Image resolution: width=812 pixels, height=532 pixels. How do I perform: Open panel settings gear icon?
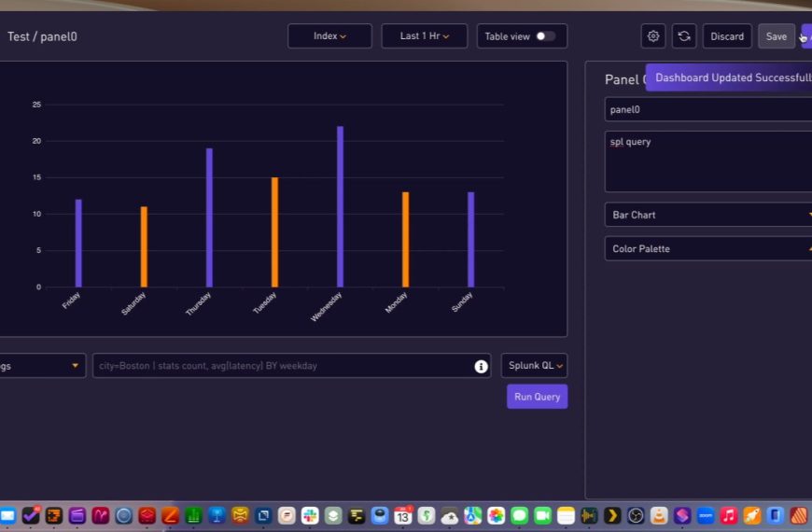[x=653, y=36]
